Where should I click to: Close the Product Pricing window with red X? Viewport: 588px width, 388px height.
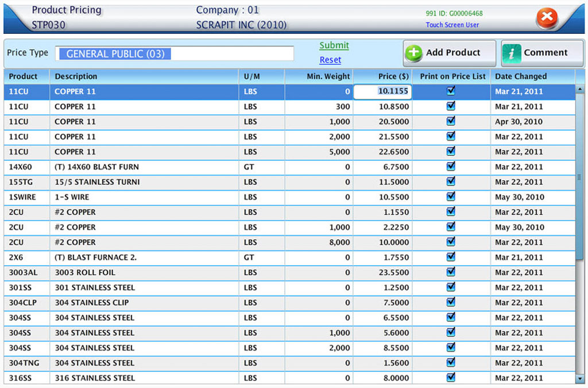pyautogui.click(x=547, y=17)
